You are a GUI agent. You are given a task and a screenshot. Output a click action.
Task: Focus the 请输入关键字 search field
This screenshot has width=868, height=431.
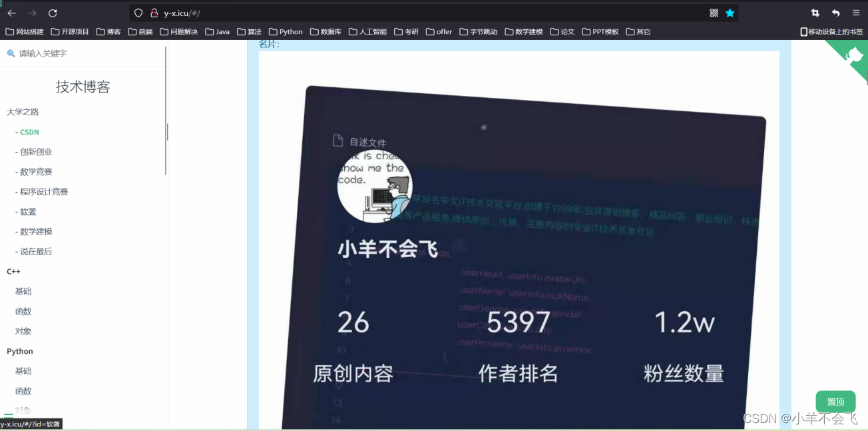point(83,53)
